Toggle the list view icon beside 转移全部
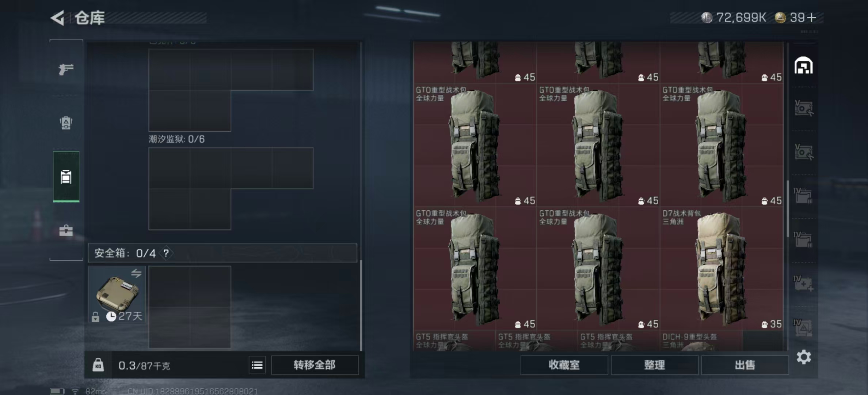The width and height of the screenshot is (868, 395). click(257, 365)
